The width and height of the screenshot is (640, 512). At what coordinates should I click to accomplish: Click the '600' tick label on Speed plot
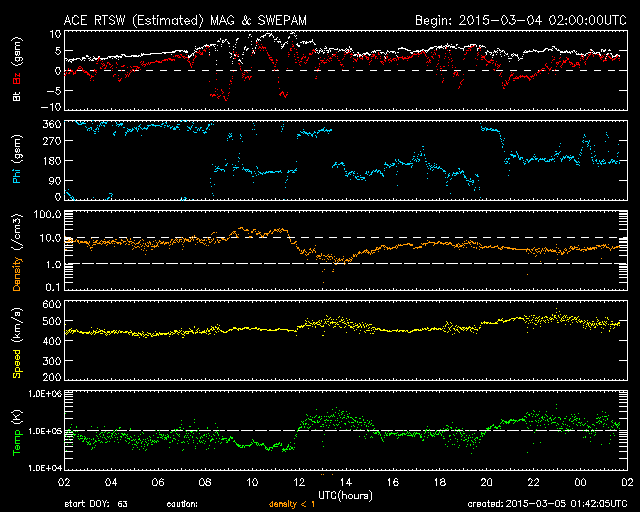click(52, 305)
